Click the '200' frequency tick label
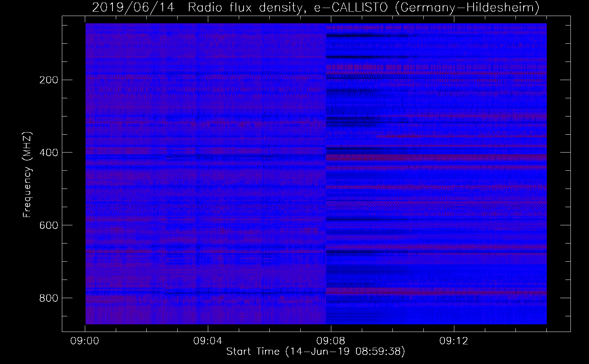 click(x=48, y=80)
